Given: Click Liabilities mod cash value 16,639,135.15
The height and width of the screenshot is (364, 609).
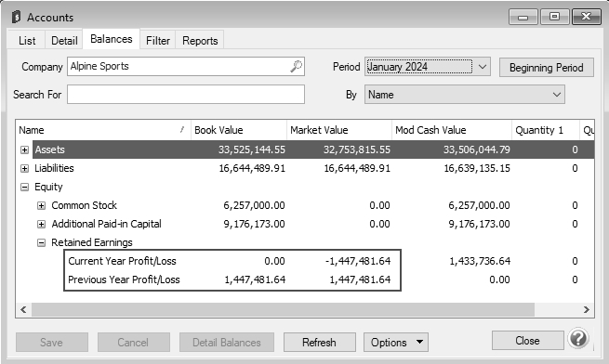Looking at the screenshot, I should (477, 168).
